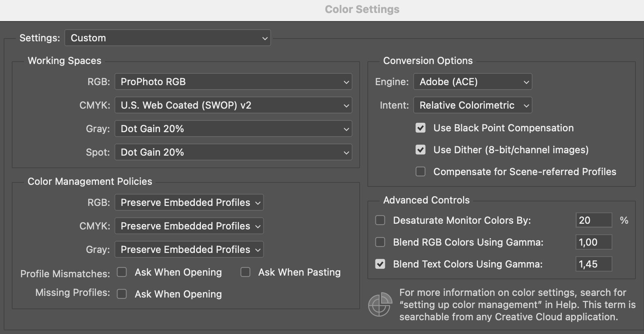Uncheck Use Dither for 8-bit images

[420, 150]
